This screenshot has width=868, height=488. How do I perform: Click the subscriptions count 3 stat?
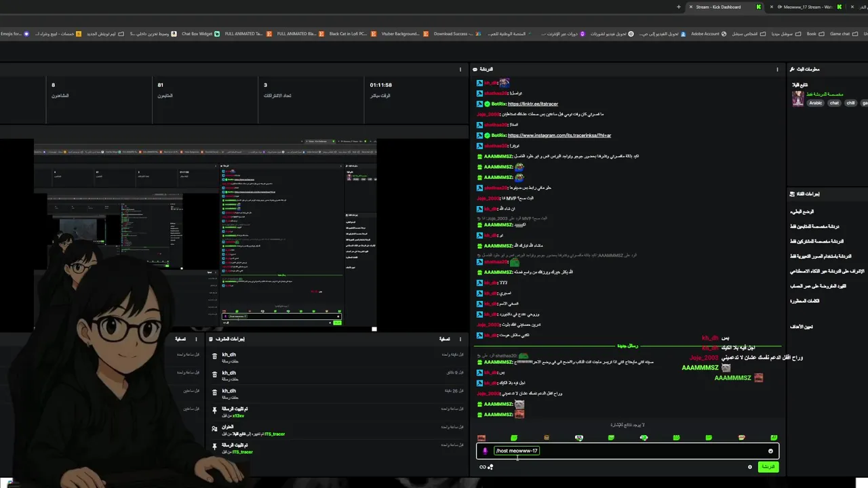(265, 85)
